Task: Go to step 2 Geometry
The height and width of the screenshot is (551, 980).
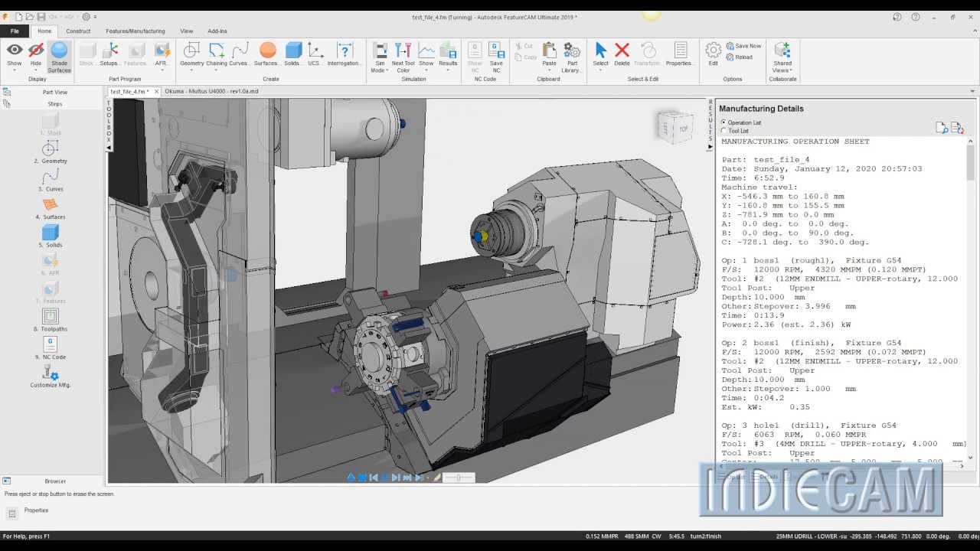Action: click(51, 152)
